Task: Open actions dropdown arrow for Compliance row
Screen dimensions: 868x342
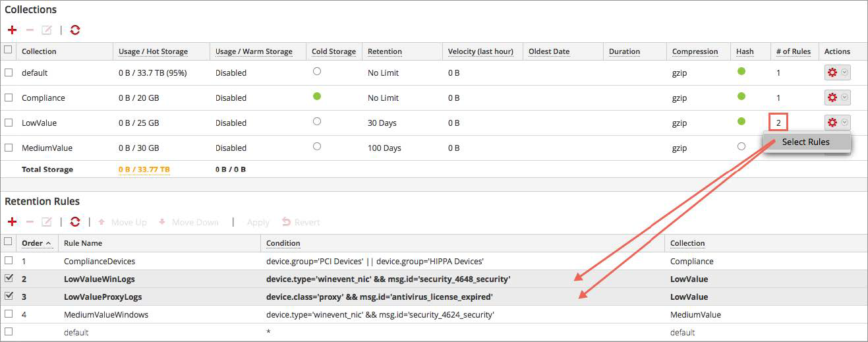Action: click(x=844, y=98)
